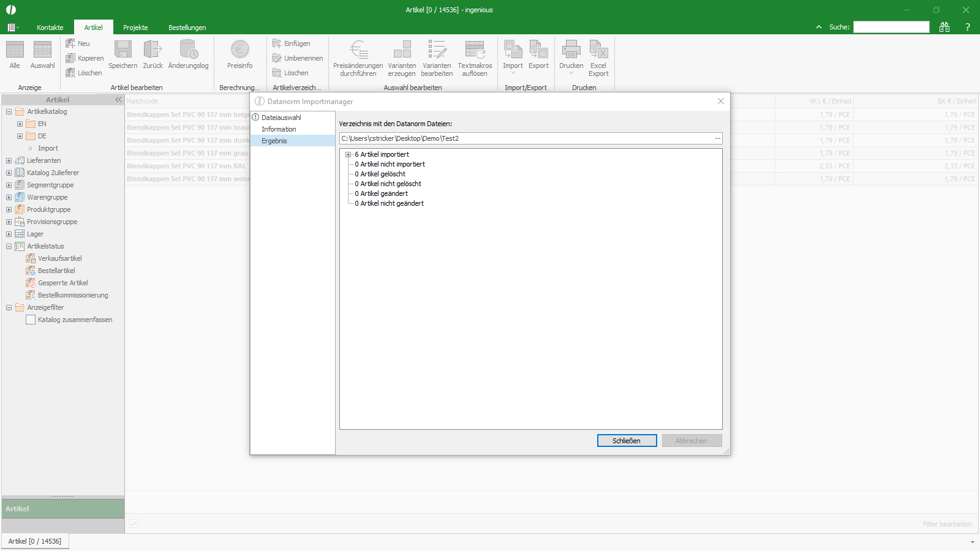Click the binoculars search icon
This screenshot has height=551, width=980.
944,27
